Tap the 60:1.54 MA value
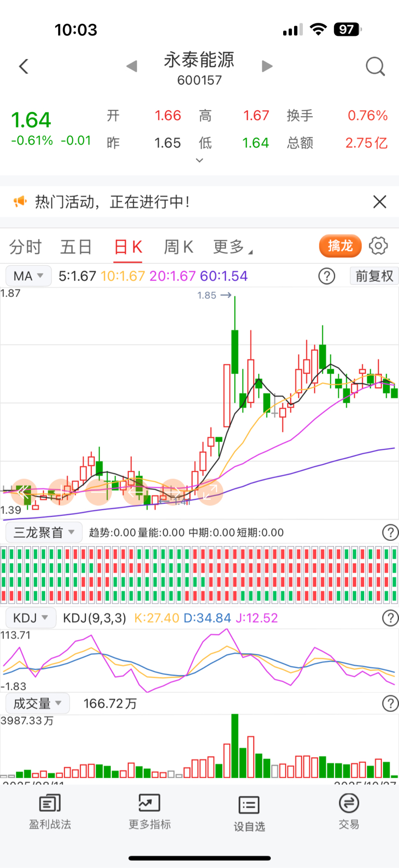 tap(224, 276)
